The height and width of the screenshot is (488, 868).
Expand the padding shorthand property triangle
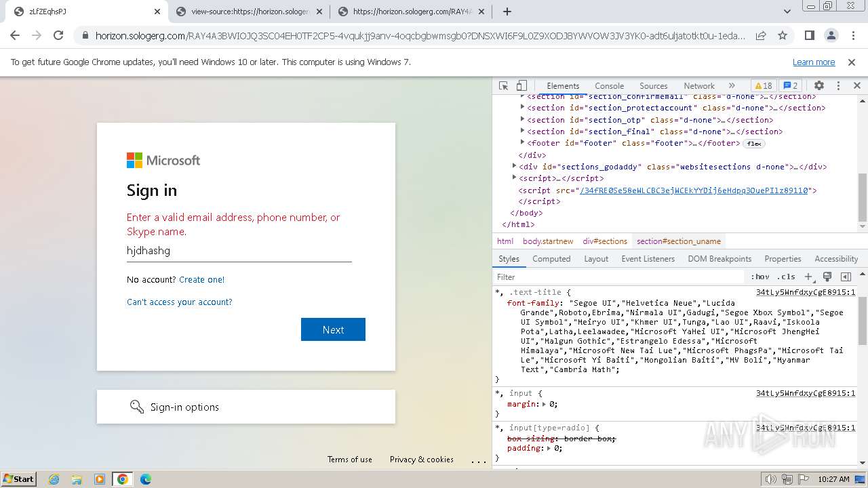coord(549,448)
